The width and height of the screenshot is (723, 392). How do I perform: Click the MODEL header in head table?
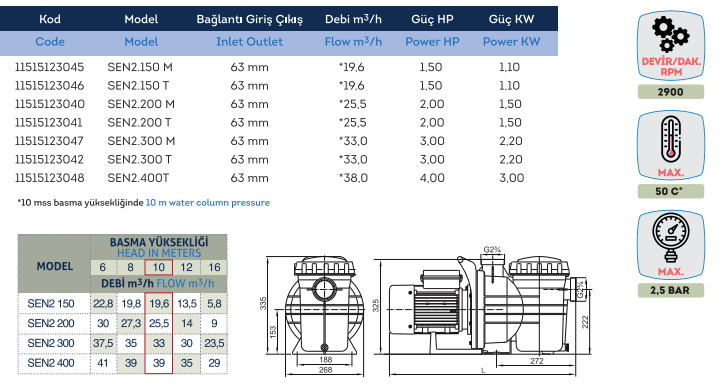click(55, 266)
